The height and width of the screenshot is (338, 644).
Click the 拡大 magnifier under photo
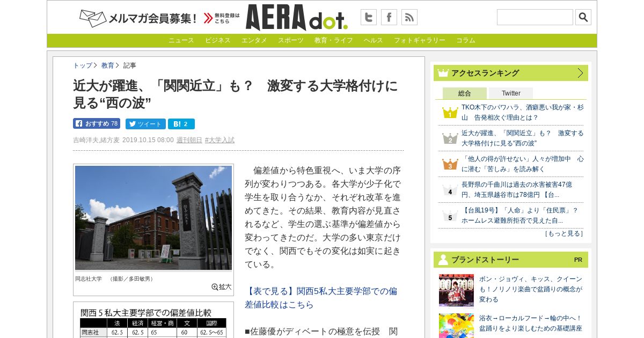click(222, 287)
